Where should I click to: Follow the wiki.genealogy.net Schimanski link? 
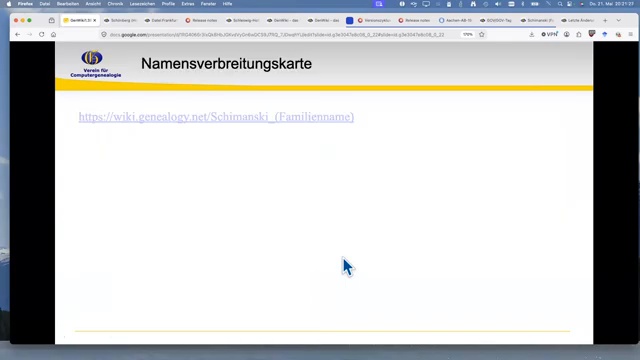[x=216, y=117]
